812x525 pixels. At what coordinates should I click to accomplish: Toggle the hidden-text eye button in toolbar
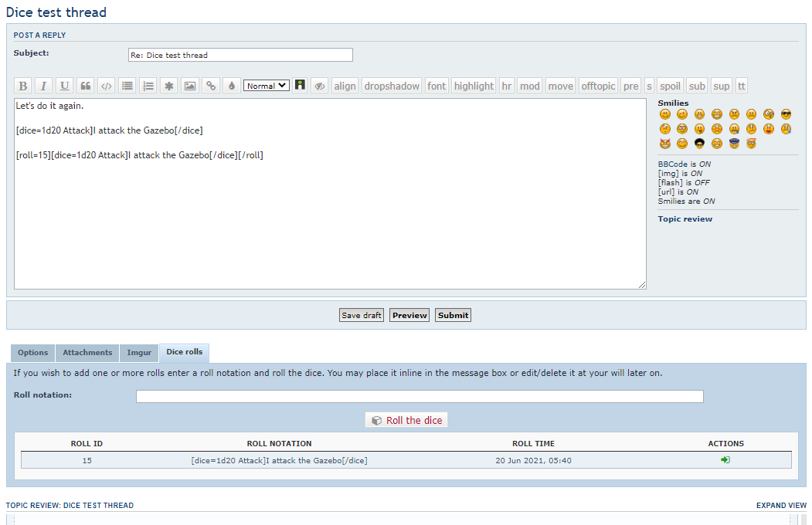coord(320,86)
